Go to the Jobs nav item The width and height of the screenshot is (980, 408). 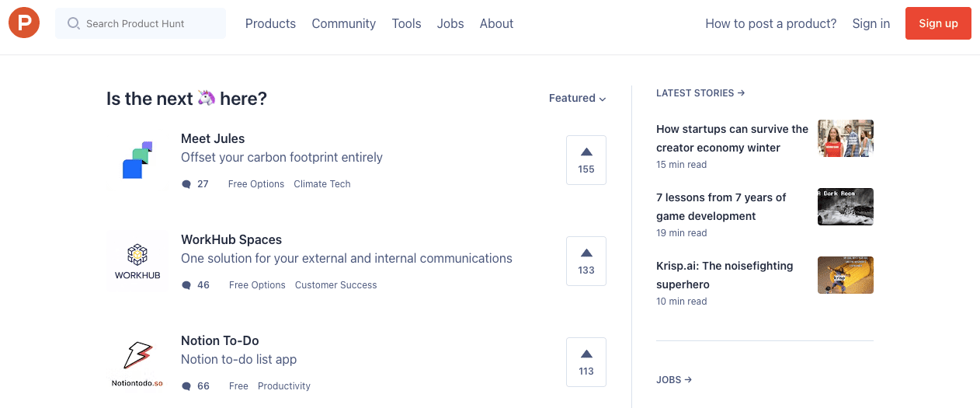tap(450, 23)
